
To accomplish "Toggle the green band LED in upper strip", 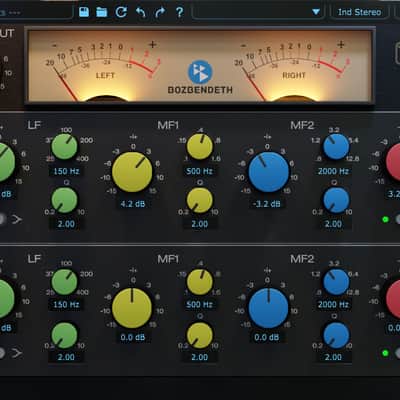I will (x=386, y=219).
